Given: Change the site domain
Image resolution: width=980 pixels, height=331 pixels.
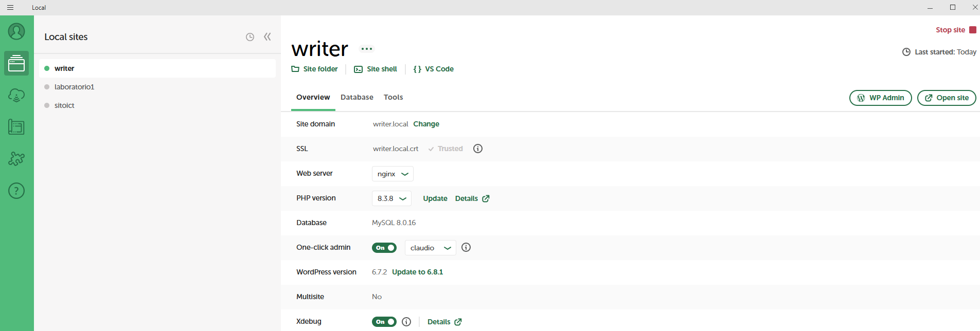Looking at the screenshot, I should click(x=426, y=124).
